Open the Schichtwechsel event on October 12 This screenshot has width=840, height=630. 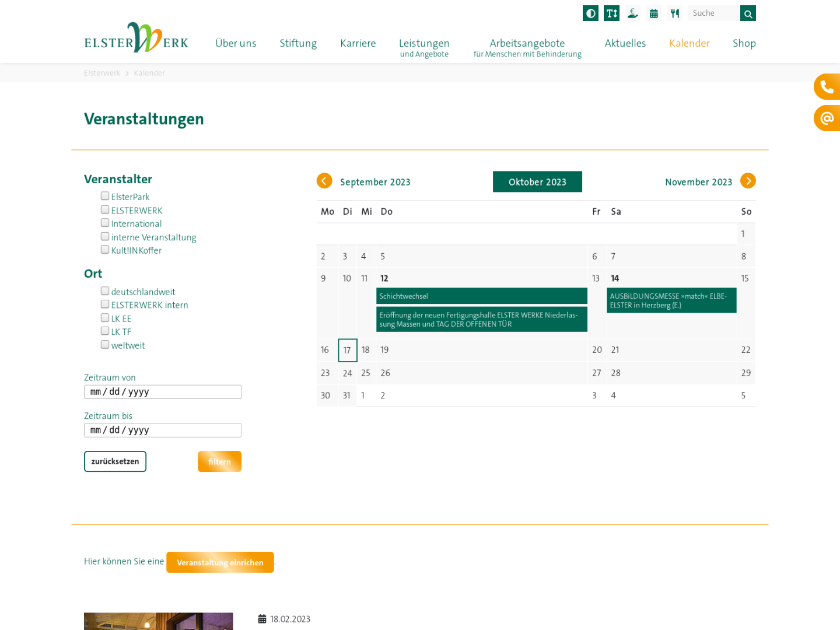(x=481, y=296)
